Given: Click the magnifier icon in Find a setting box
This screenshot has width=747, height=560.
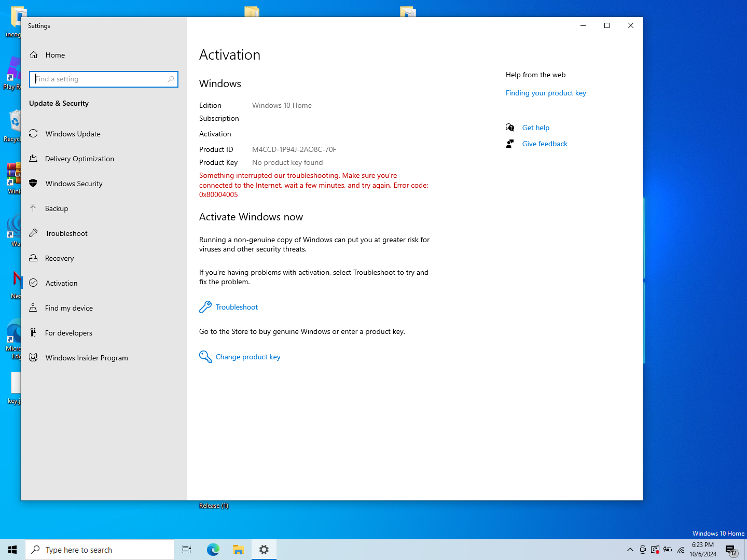Looking at the screenshot, I should [x=171, y=79].
